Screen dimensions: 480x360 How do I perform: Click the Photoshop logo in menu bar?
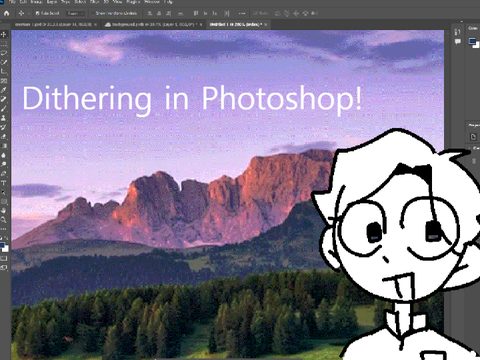click(2, 2)
